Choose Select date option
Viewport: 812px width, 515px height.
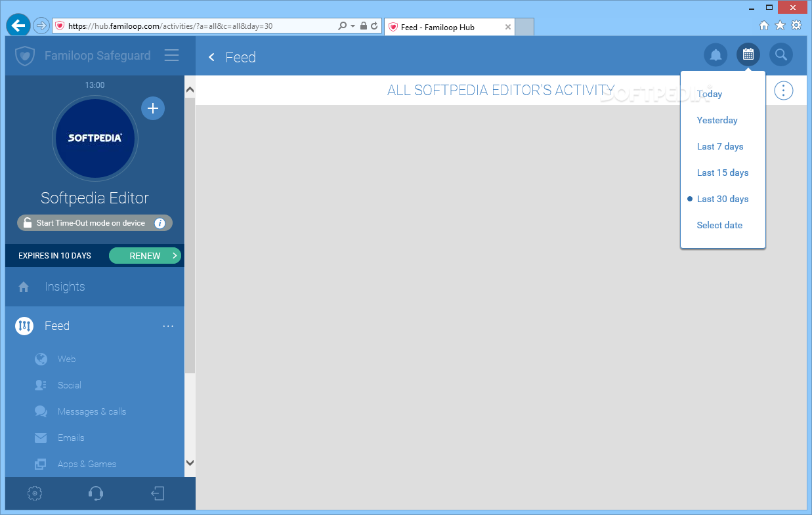[x=719, y=225]
